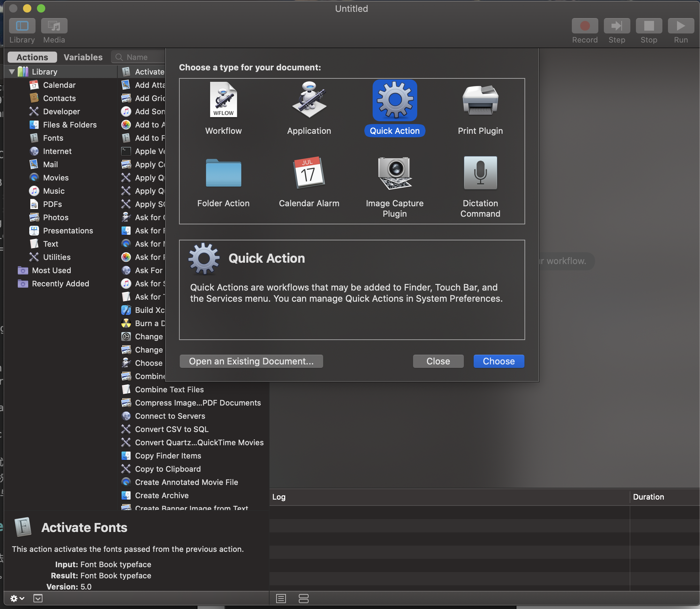
Task: Select the Text category
Action: [50, 244]
